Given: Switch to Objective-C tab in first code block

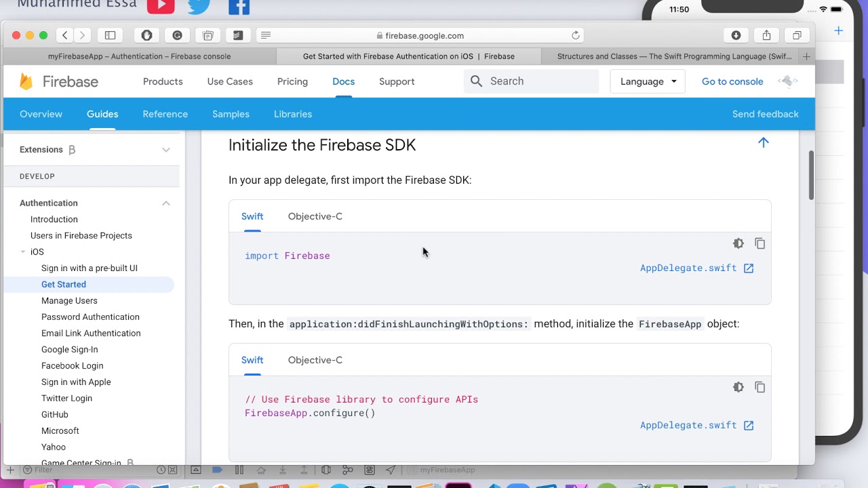Looking at the screenshot, I should pos(315,216).
